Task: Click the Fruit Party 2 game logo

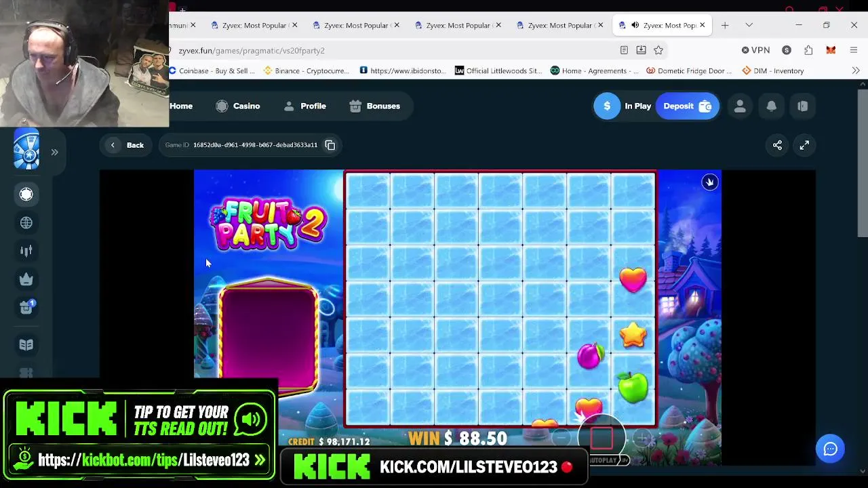Action: tap(268, 224)
